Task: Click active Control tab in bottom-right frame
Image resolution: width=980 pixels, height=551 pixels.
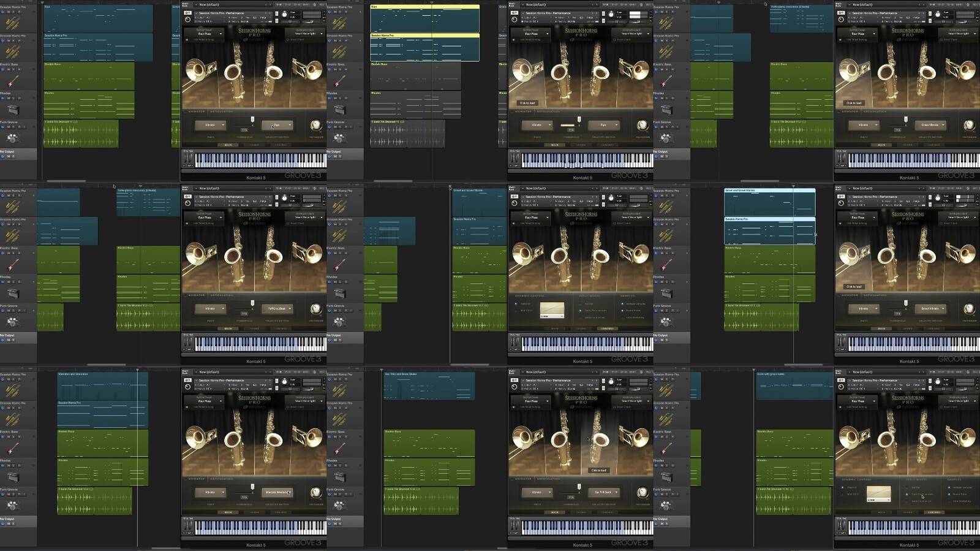Action: [x=933, y=512]
